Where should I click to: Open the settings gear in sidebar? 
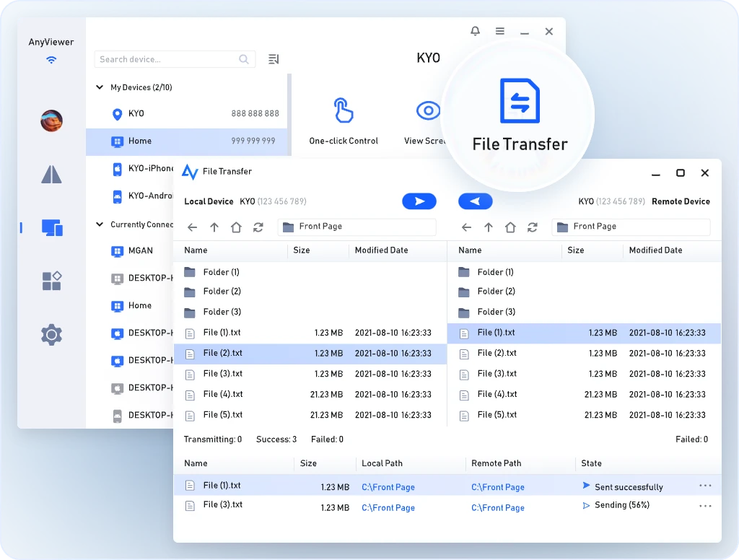[x=51, y=335]
